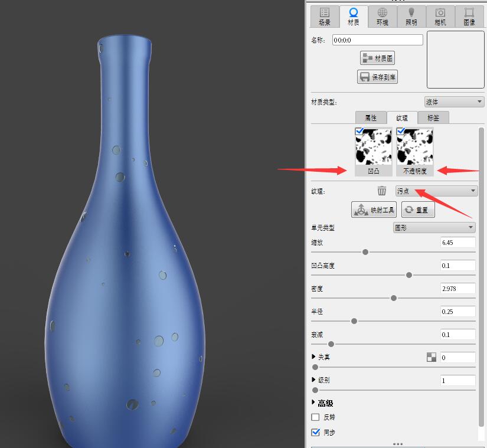The image size is (487, 448).
Task: Click the 失真 value field
Action: (x=458, y=357)
